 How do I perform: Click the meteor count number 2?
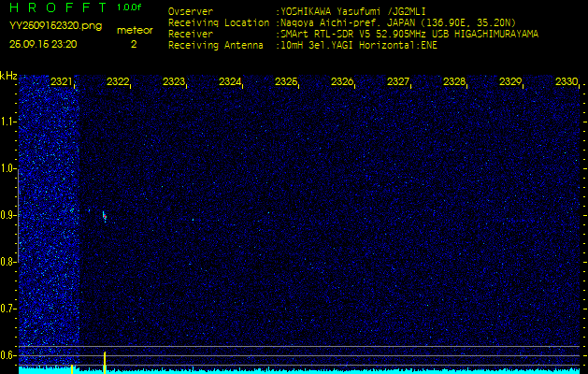pos(134,44)
